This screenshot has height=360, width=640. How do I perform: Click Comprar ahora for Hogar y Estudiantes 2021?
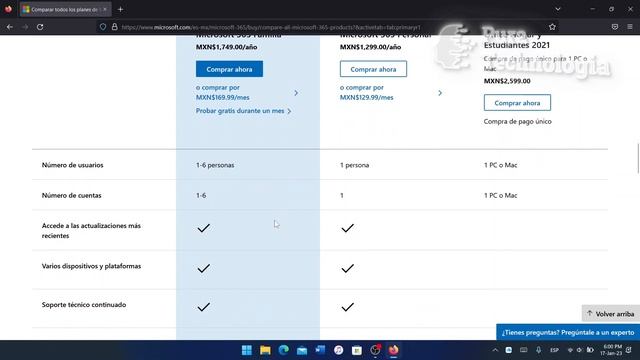point(517,103)
